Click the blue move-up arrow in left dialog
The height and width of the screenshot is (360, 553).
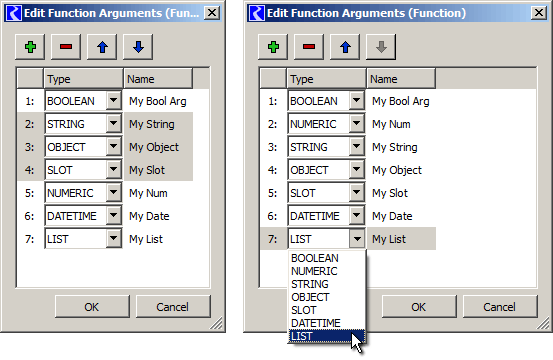click(x=102, y=47)
